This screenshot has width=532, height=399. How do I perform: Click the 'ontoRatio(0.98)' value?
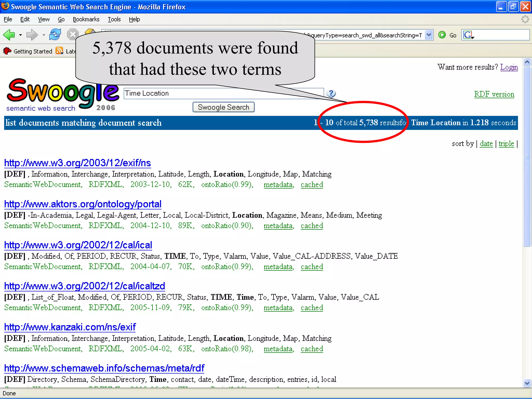point(227,349)
